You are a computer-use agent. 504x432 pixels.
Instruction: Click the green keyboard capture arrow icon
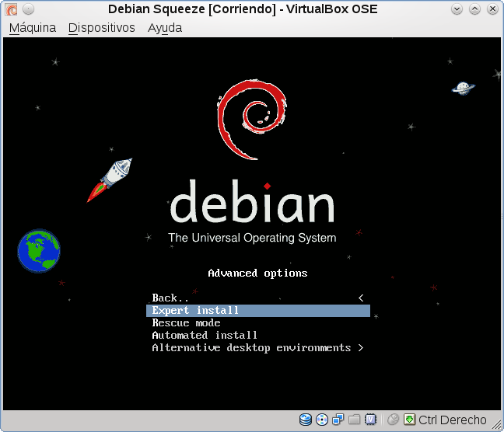coord(409,420)
